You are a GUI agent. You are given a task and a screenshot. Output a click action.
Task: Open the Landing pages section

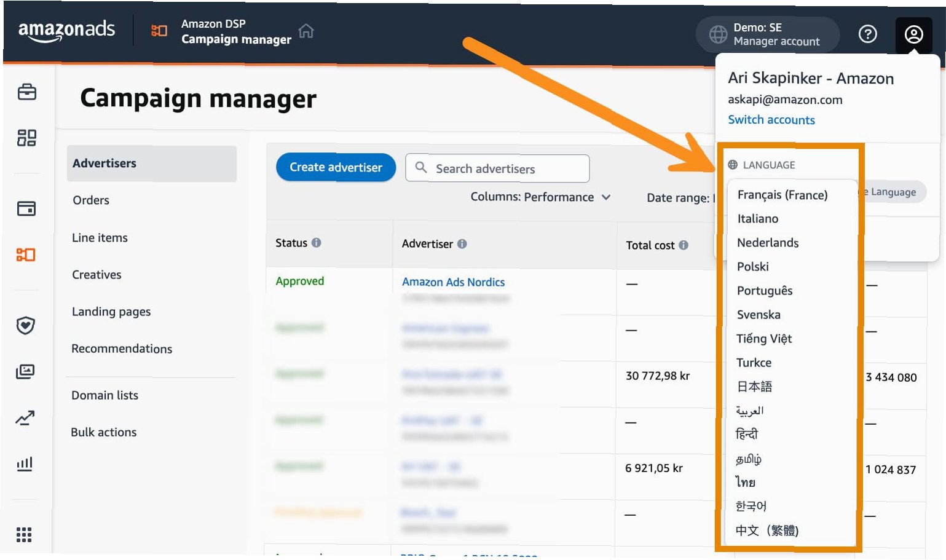point(111,312)
